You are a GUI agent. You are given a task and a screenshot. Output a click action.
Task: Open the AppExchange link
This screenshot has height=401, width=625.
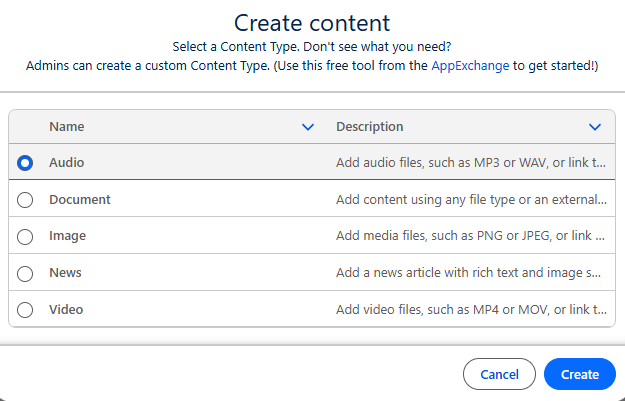point(470,65)
